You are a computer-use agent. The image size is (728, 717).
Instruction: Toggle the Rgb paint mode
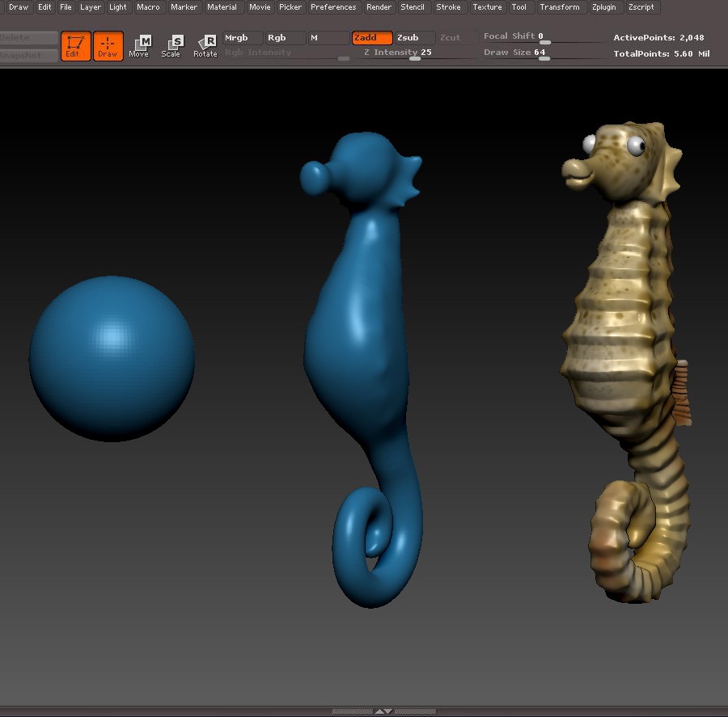coord(285,38)
